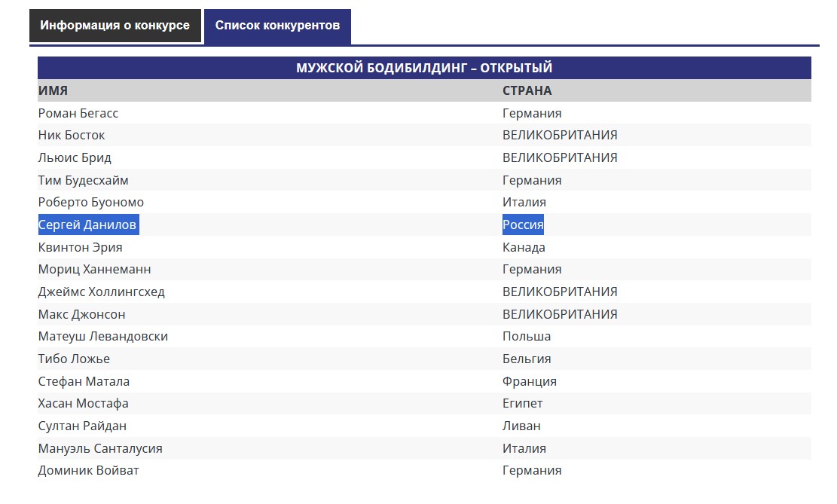
Task: Select the name Тим Будесхайм
Action: click(x=84, y=181)
